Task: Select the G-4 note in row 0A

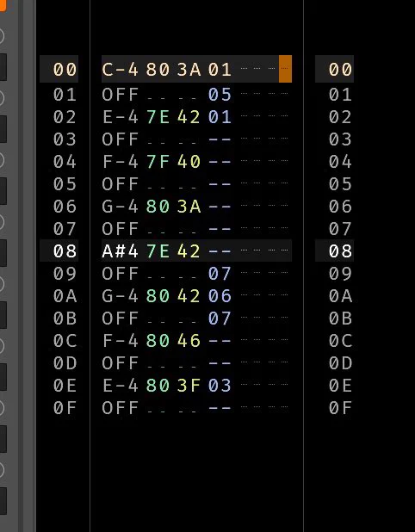Action: [x=121, y=296]
